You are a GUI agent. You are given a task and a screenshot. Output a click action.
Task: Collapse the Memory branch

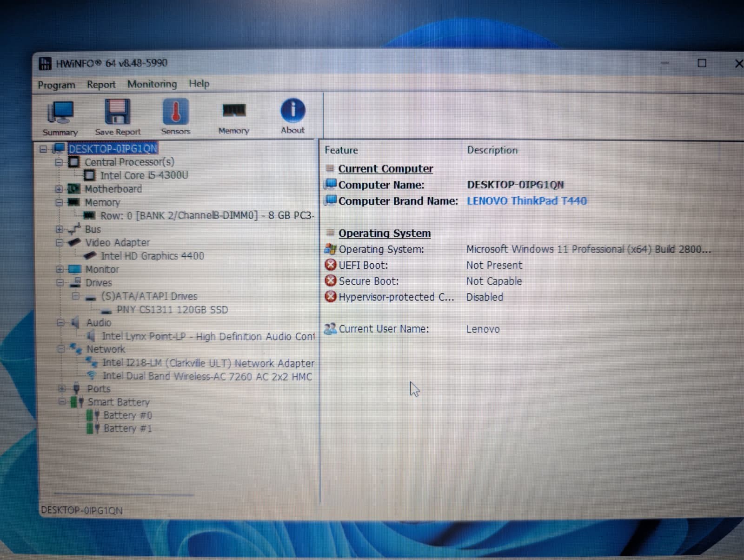[59, 203]
